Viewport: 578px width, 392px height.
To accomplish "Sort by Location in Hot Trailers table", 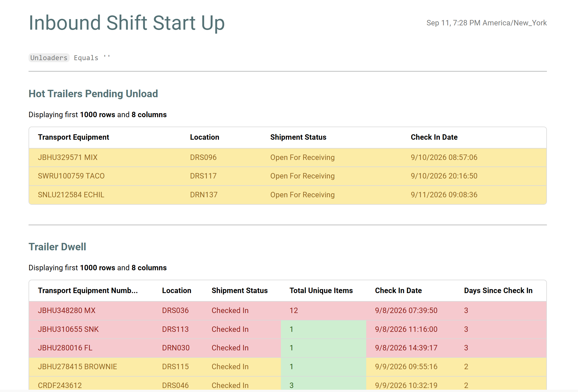I will [x=204, y=137].
